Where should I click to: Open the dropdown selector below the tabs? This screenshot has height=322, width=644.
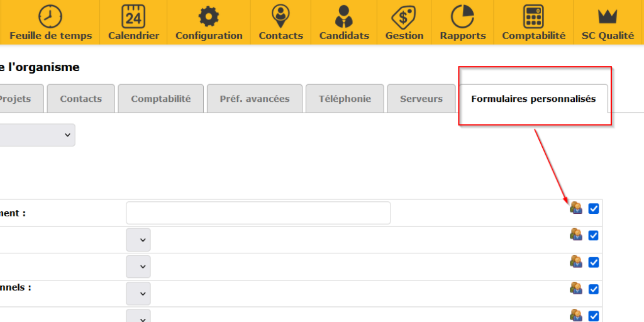coord(37,135)
